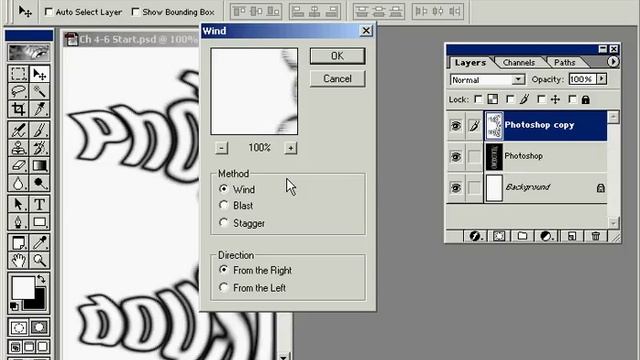The height and width of the screenshot is (360, 640).
Task: Select the Path Component Selection tool
Action: (18, 204)
